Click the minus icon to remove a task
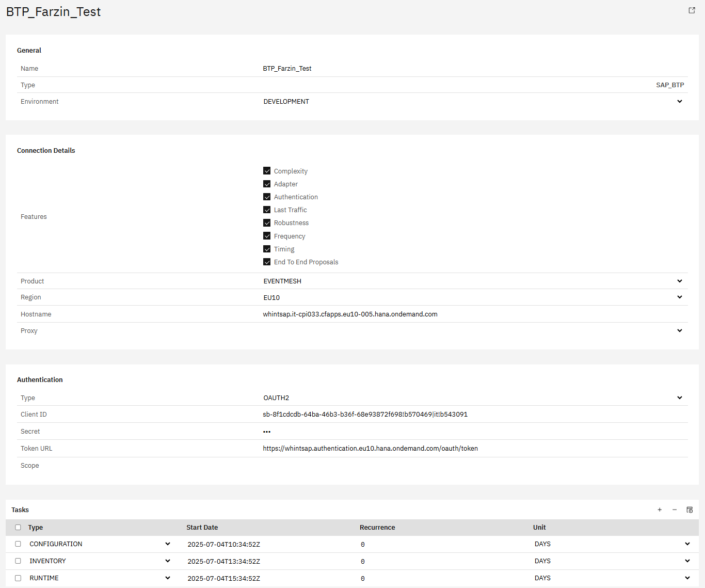Viewport: 705px width, 588px height. point(675,510)
